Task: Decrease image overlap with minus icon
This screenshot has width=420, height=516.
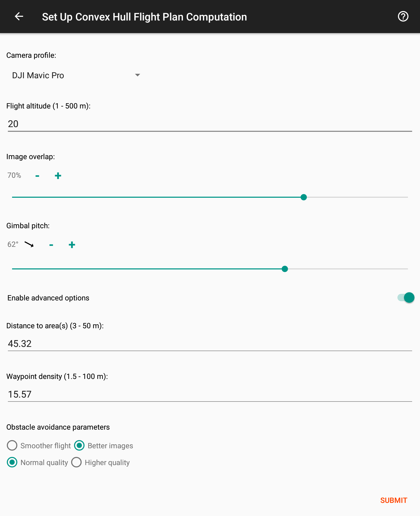Action: coord(37,176)
